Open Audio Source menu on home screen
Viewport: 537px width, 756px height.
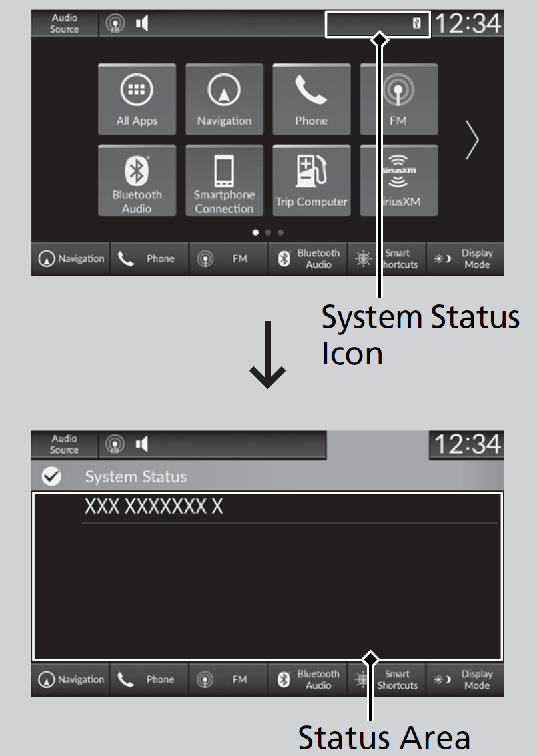[x=64, y=25]
